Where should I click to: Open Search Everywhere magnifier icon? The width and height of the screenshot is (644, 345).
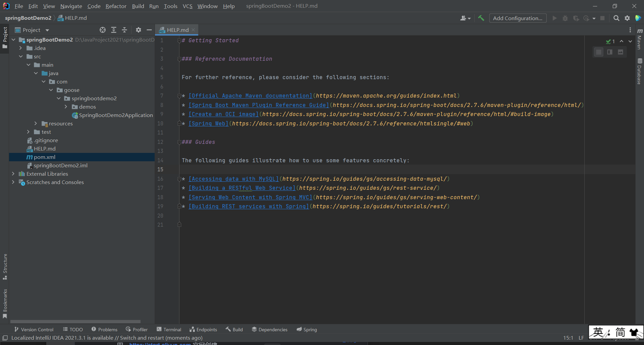pyautogui.click(x=616, y=18)
